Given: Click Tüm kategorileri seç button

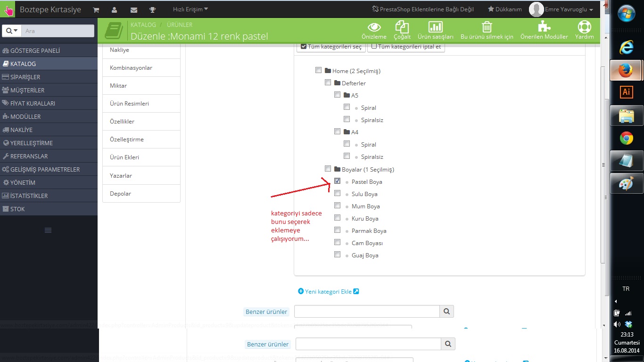Looking at the screenshot, I should click(x=331, y=47).
